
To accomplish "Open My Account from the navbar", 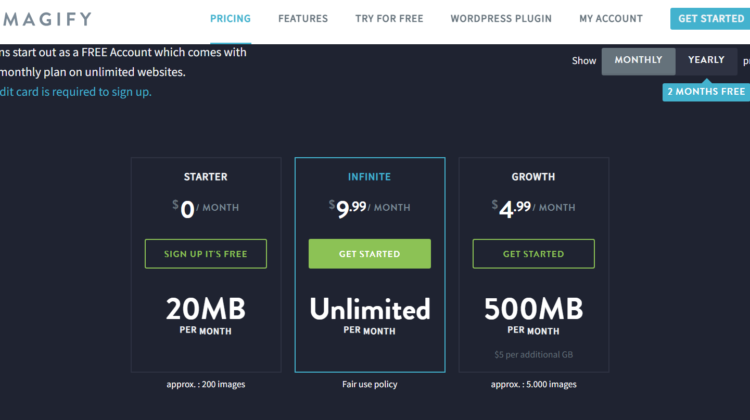I will pos(610,19).
